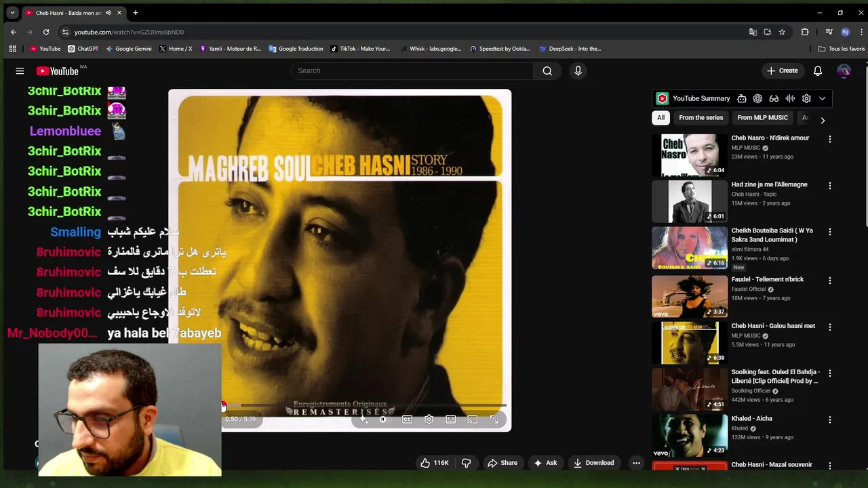
Task: Translate this page icon in address bar
Action: pyautogui.click(x=753, y=32)
